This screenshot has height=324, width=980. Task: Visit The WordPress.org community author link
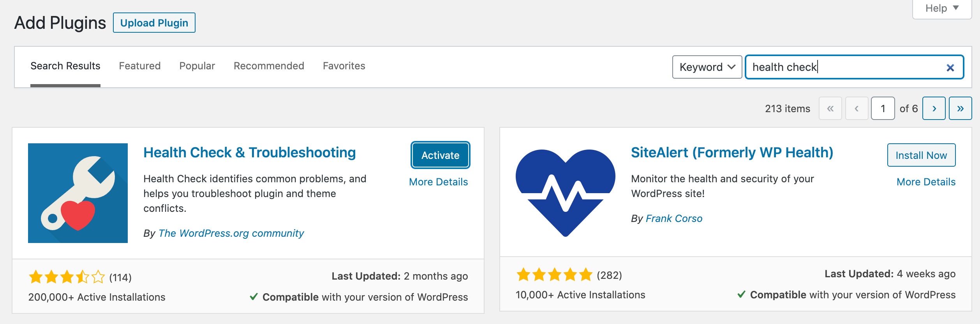coord(231,233)
